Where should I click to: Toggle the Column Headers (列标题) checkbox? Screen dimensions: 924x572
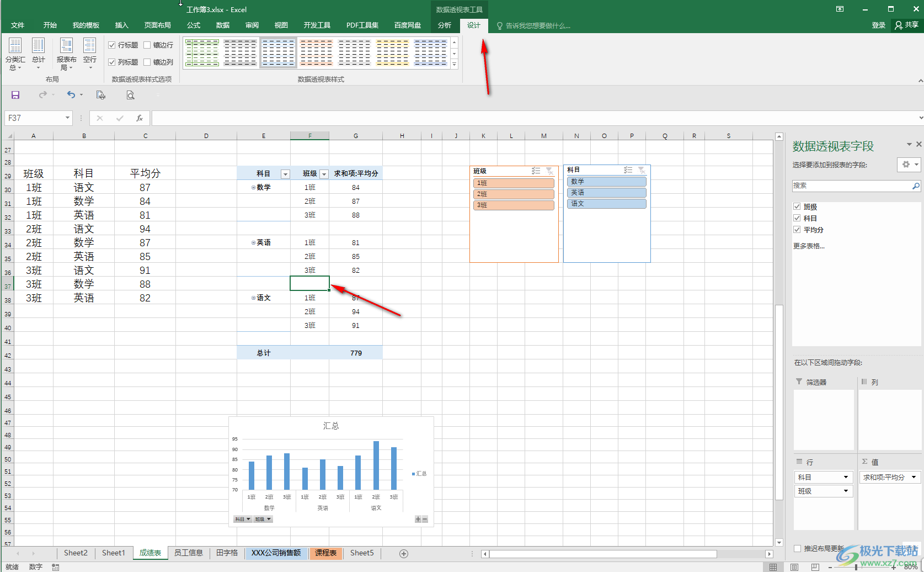tap(112, 62)
